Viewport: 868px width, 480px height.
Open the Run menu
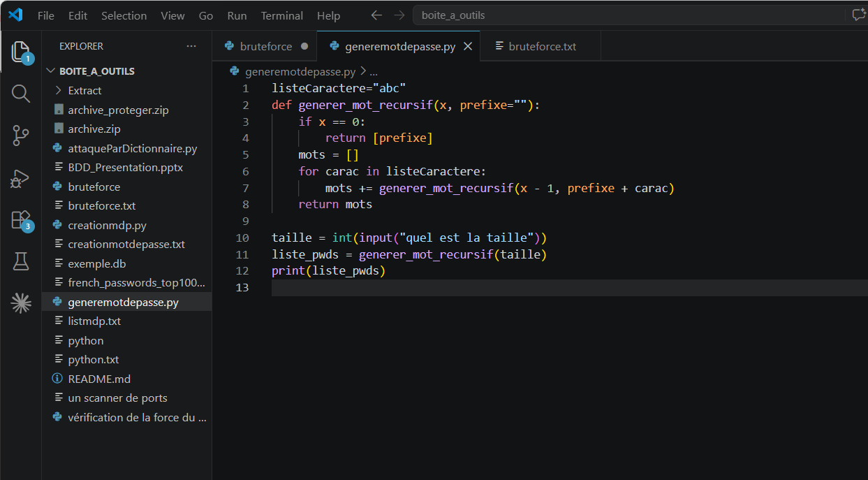(x=237, y=15)
